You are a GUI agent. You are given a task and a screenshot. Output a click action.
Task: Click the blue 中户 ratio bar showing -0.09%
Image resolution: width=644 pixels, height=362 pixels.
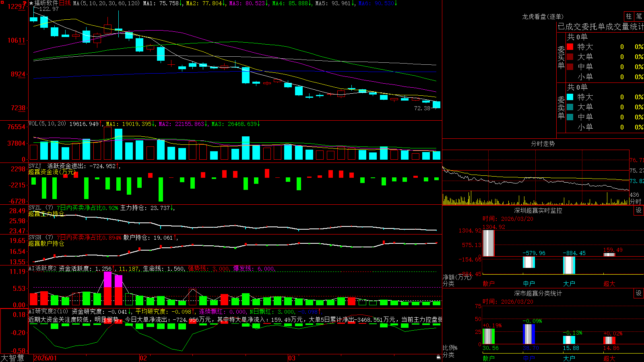(529, 334)
